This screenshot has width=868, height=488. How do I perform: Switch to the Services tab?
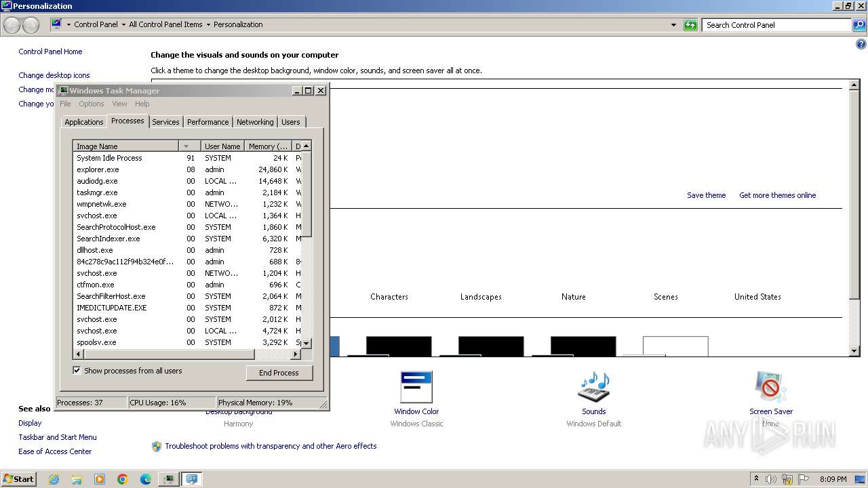tap(165, 122)
